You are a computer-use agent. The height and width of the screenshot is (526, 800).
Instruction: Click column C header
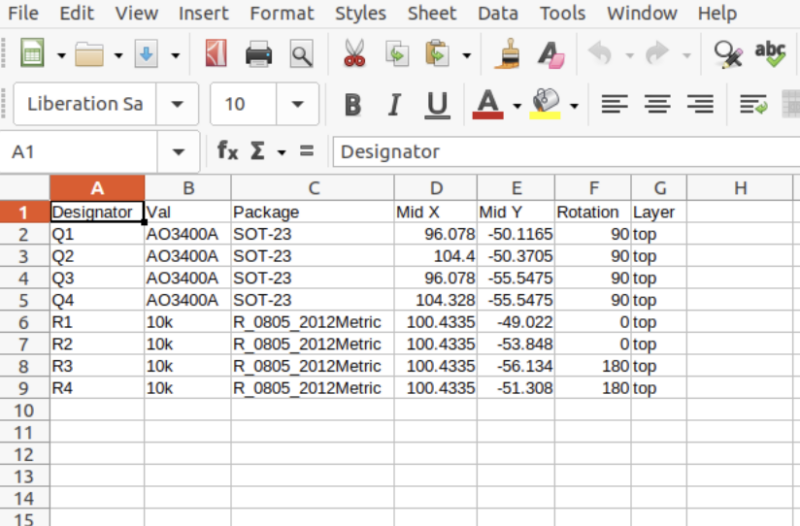click(x=312, y=188)
